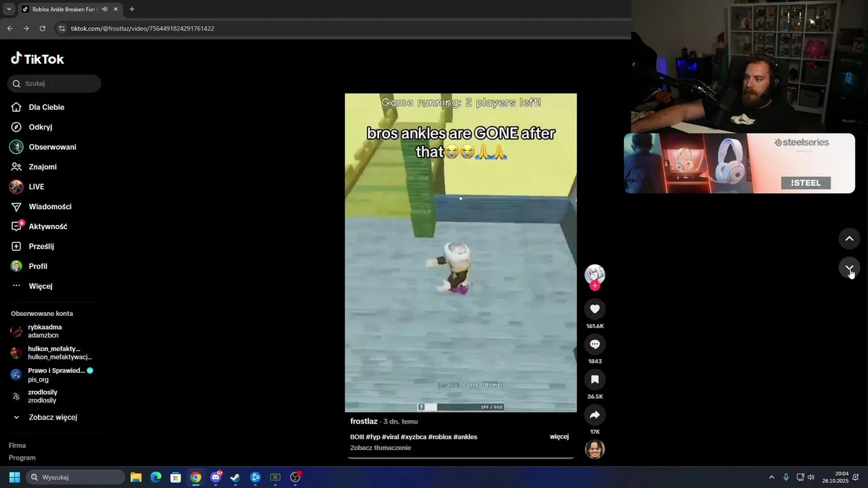Show hidden system tray icons
Image resolution: width=868 pixels, height=488 pixels.
771,477
